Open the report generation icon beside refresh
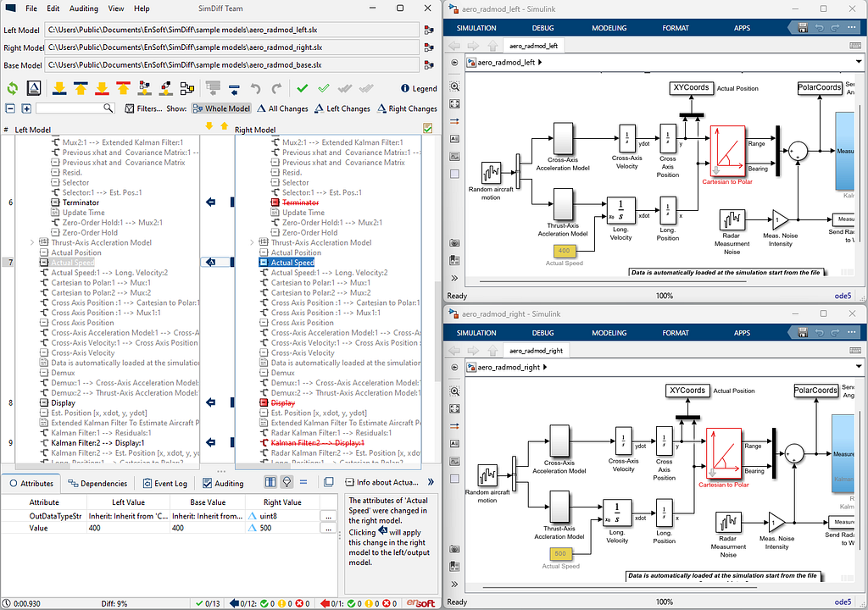 coord(34,88)
